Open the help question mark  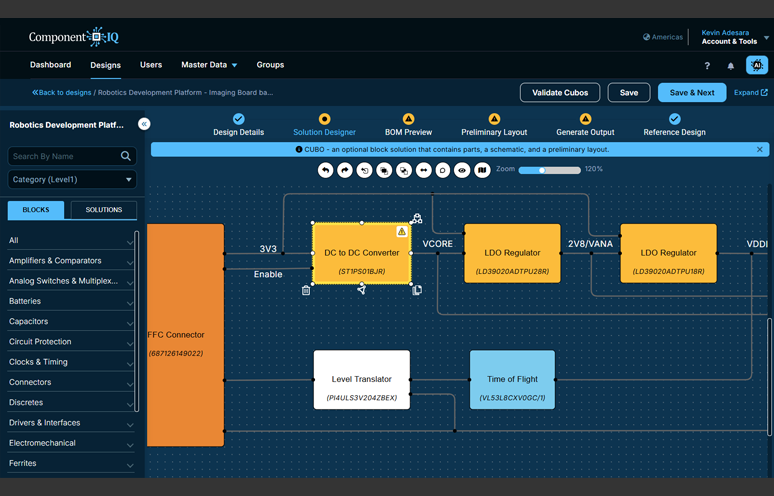tap(707, 66)
